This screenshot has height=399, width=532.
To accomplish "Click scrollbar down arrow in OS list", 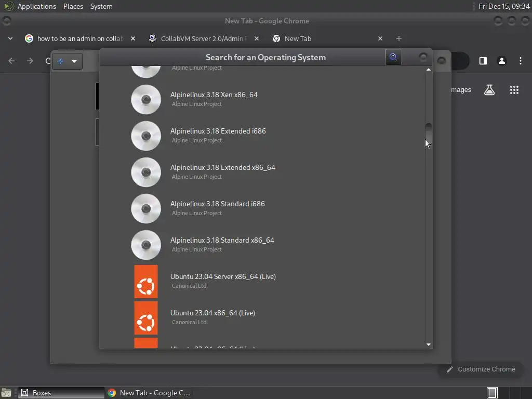I will tap(429, 344).
